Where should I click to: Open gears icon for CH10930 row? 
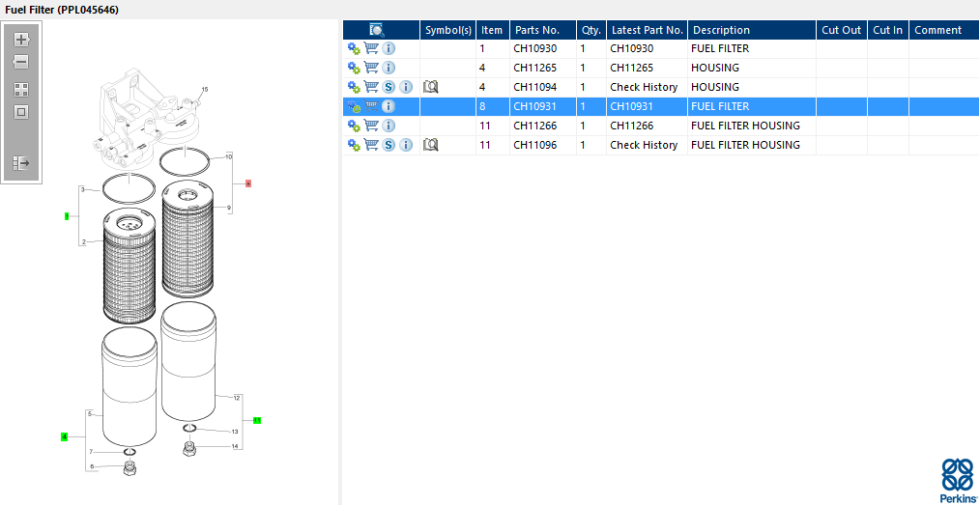pos(354,48)
